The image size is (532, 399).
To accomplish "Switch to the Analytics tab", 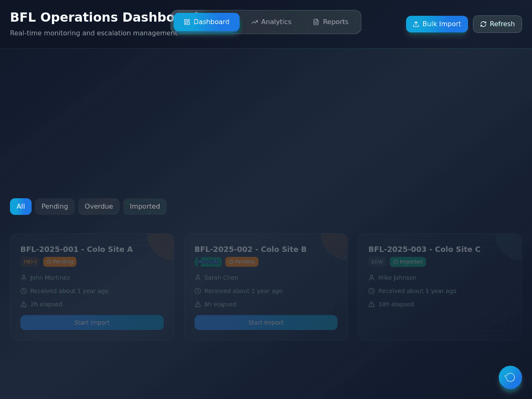I will tap(271, 22).
